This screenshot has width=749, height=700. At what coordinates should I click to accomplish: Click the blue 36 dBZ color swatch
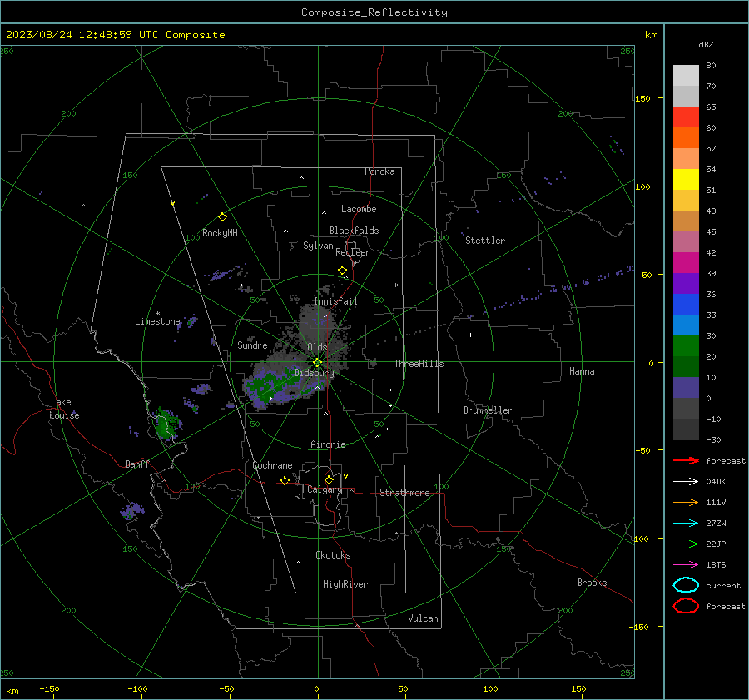tap(686, 305)
